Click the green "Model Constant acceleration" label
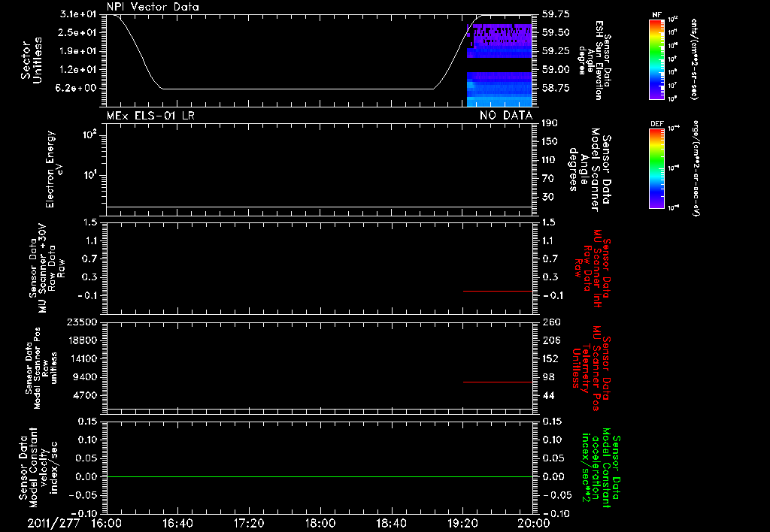This screenshot has width=770, height=532. click(602, 467)
